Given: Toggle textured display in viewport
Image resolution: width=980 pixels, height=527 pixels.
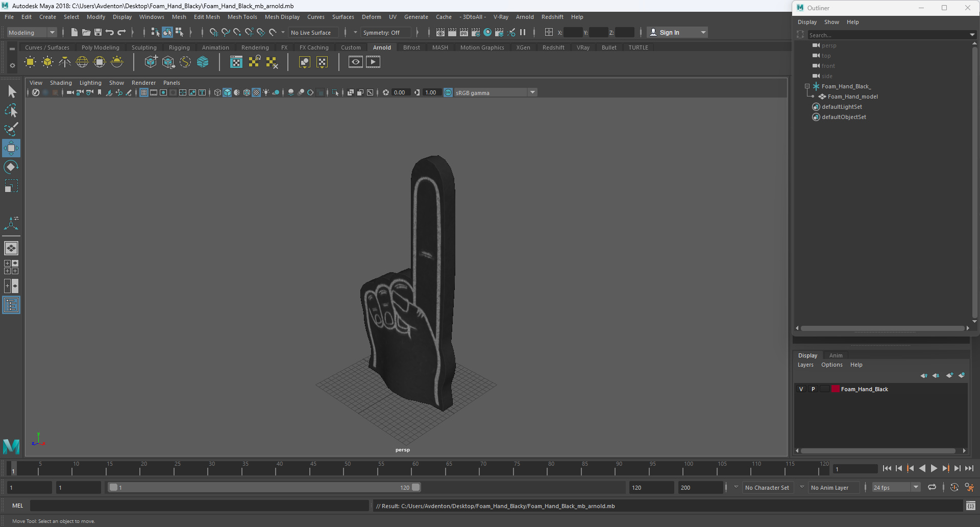Looking at the screenshot, I should click(x=257, y=92).
